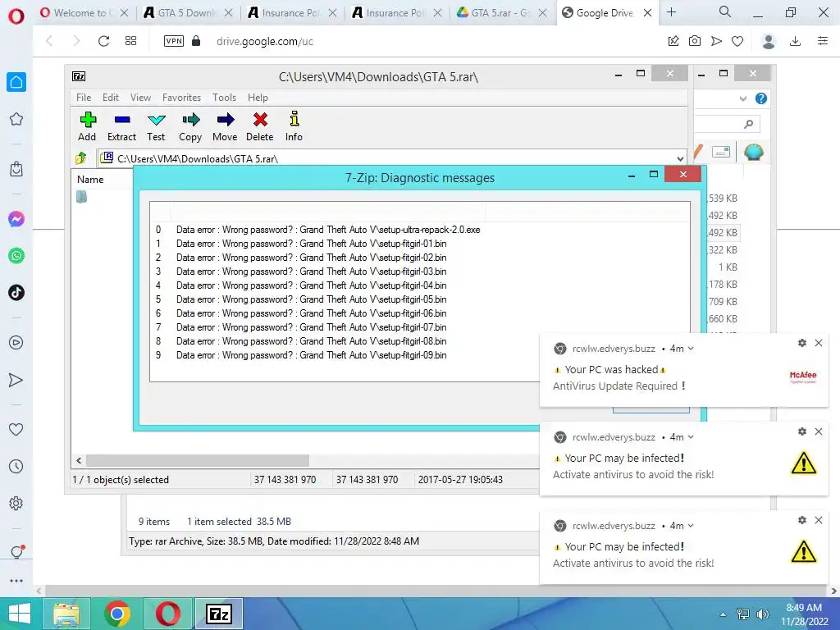Open settings of the 'Your PC was hacked' notification

click(x=802, y=343)
